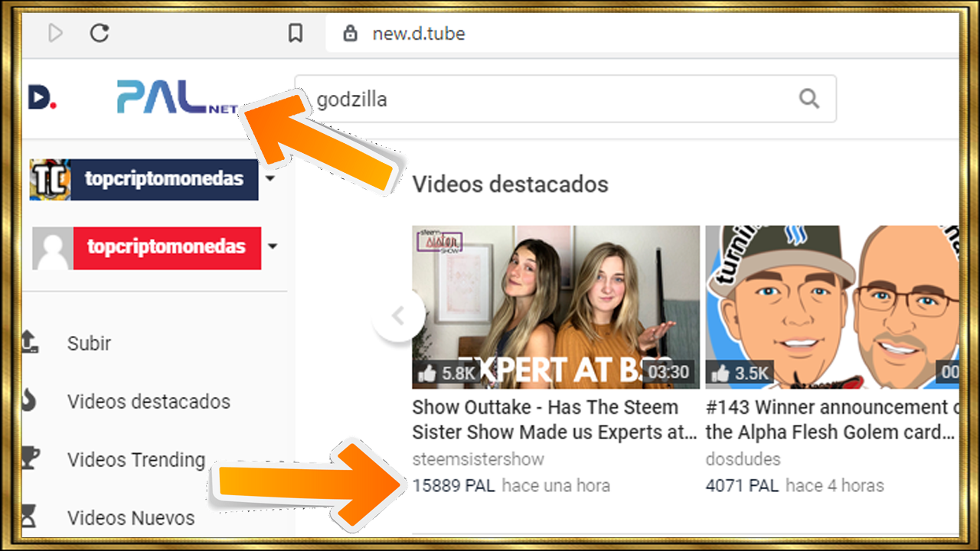Expand the red topcriptomonedas account dropdown
The width and height of the screenshot is (980, 551).
coord(273,247)
